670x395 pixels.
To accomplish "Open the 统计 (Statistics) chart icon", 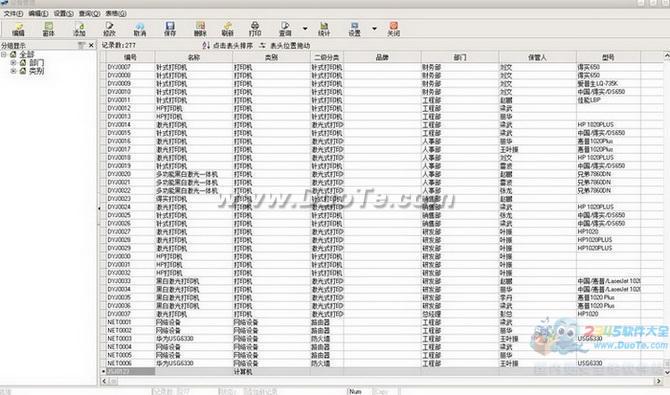I will click(324, 29).
